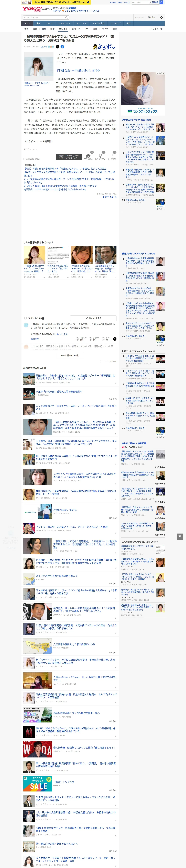The width and height of the screenshot is (186, 868).
Task: Focus the キーワードを入力 search field
Action: (x=44, y=18)
